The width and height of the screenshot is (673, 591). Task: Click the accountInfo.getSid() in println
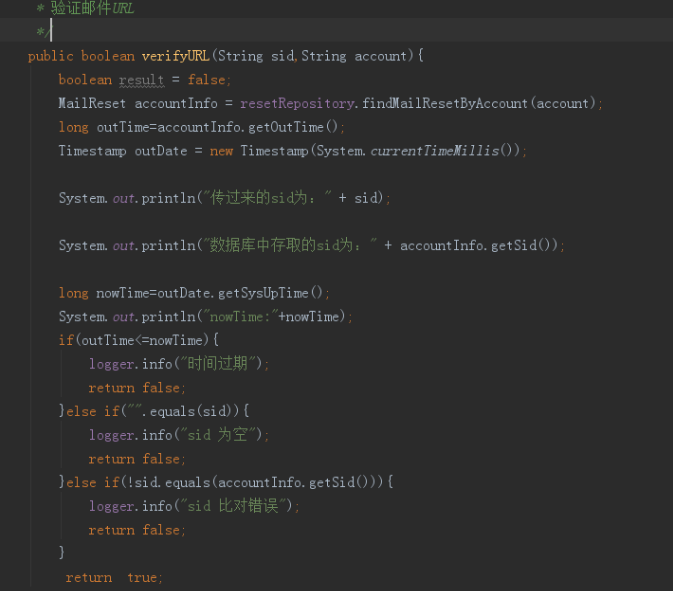476,245
